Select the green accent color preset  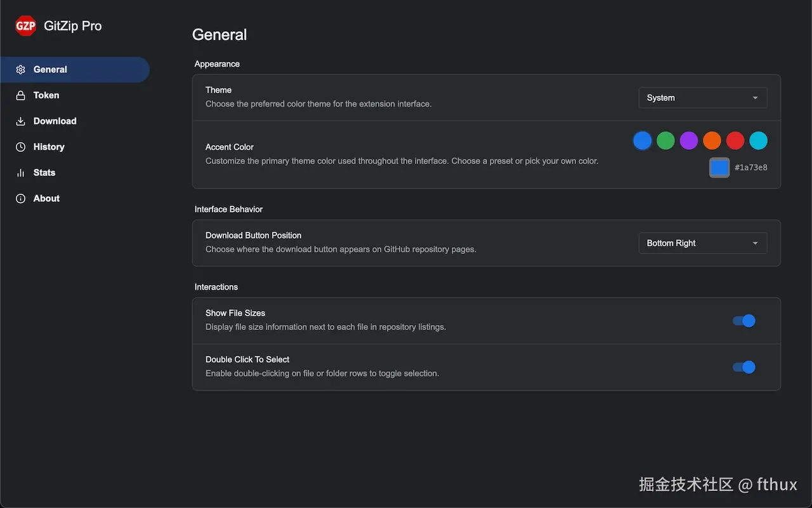[x=665, y=140]
